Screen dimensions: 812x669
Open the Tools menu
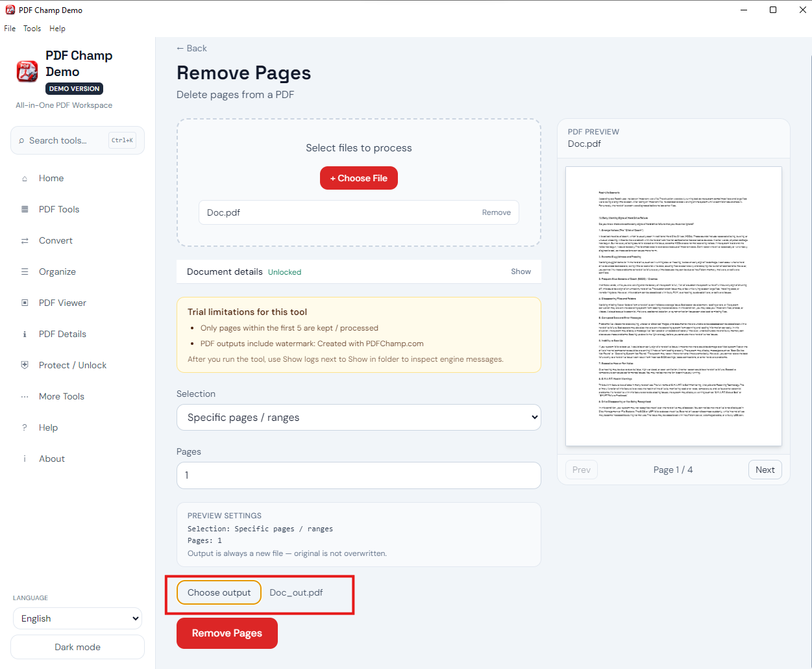pyautogui.click(x=32, y=29)
